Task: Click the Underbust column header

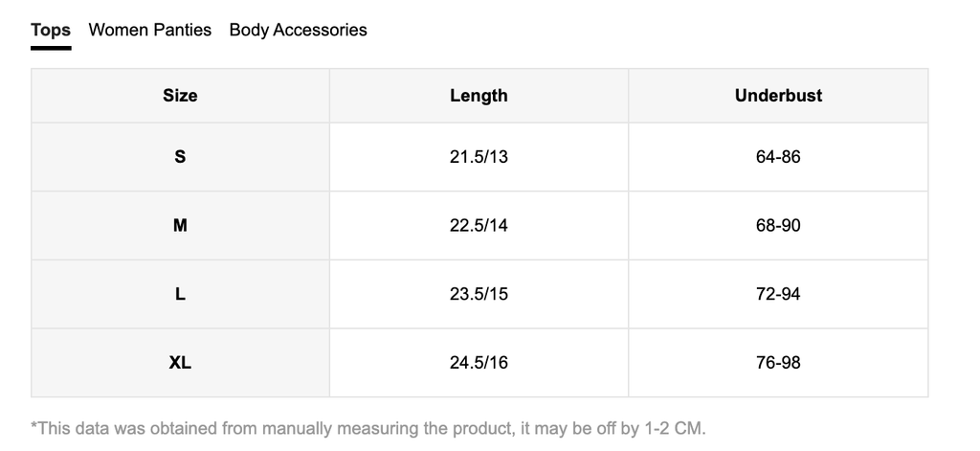Action: coord(778,96)
